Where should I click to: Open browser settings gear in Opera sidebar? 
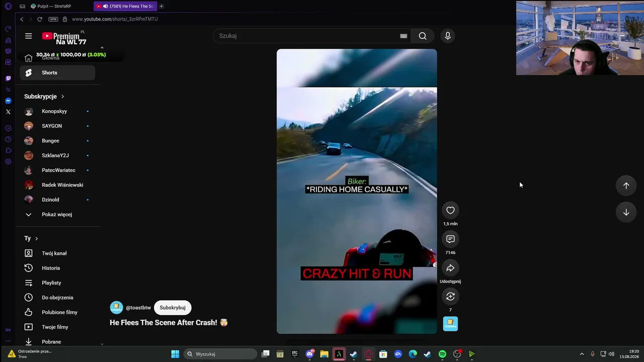[8, 161]
